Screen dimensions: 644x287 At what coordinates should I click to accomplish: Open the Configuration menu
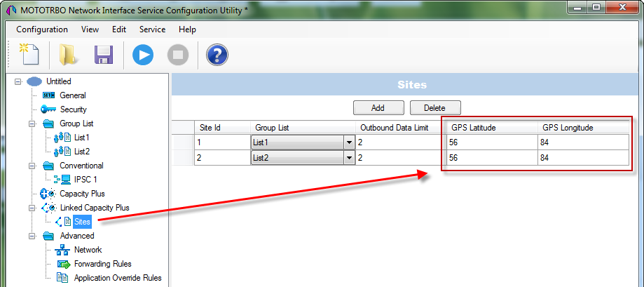click(42, 29)
